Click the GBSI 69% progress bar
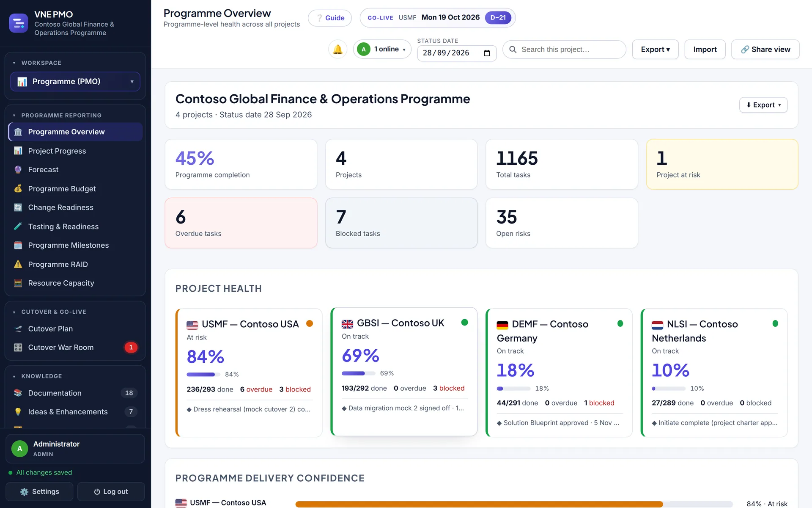The height and width of the screenshot is (508, 812). (x=358, y=373)
